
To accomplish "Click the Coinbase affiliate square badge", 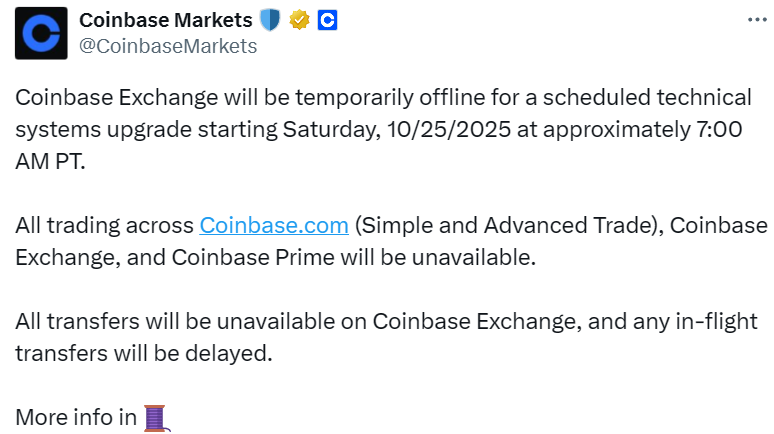I will click(x=327, y=19).
